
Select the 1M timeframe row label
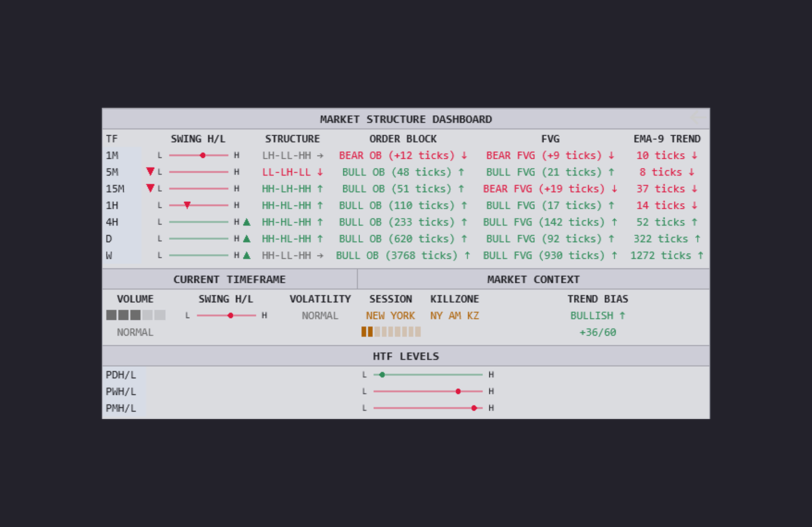(x=112, y=155)
